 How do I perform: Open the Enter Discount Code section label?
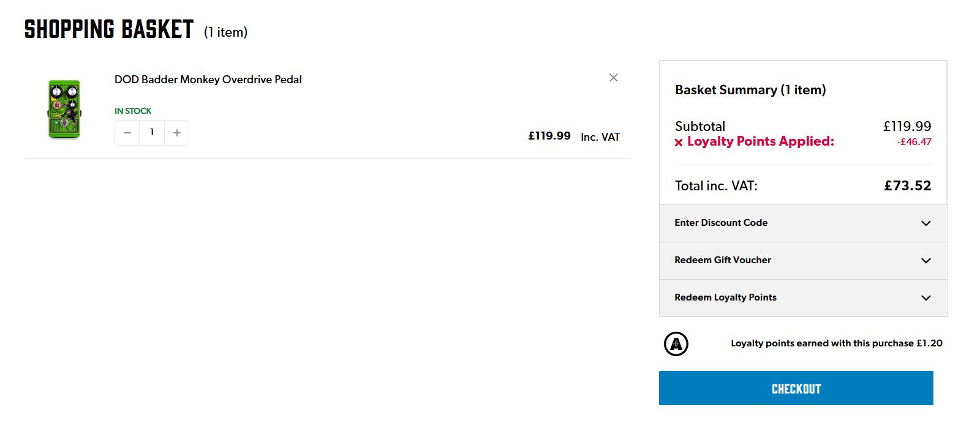(721, 223)
